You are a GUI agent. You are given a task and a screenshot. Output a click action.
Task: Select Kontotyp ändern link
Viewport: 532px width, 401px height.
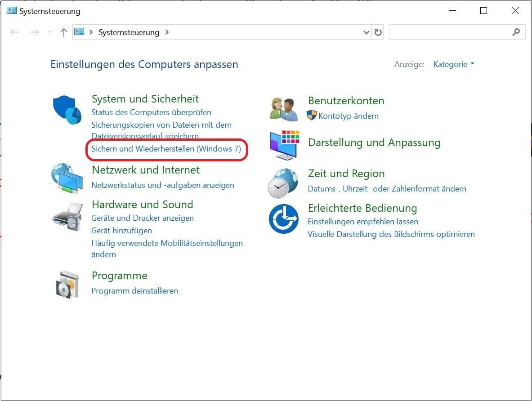[x=348, y=116]
